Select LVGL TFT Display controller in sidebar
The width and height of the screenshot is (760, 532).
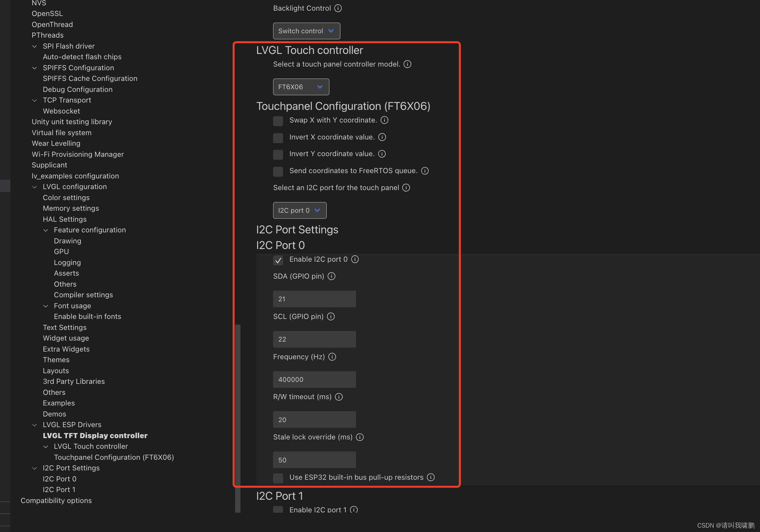(95, 436)
